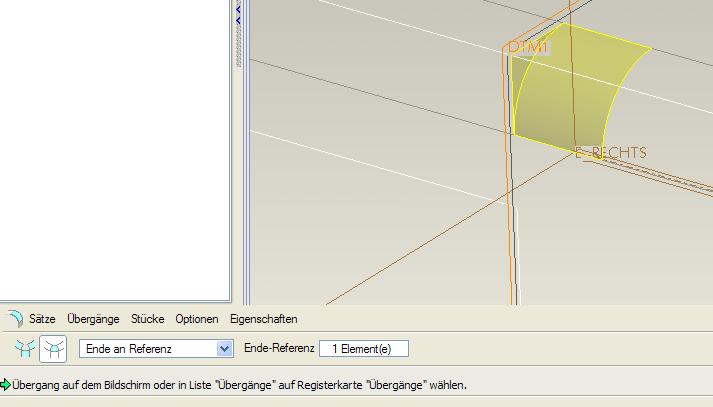Collapse panel using blue sash arrows
Viewport: 713px width, 407px height.
238,15
